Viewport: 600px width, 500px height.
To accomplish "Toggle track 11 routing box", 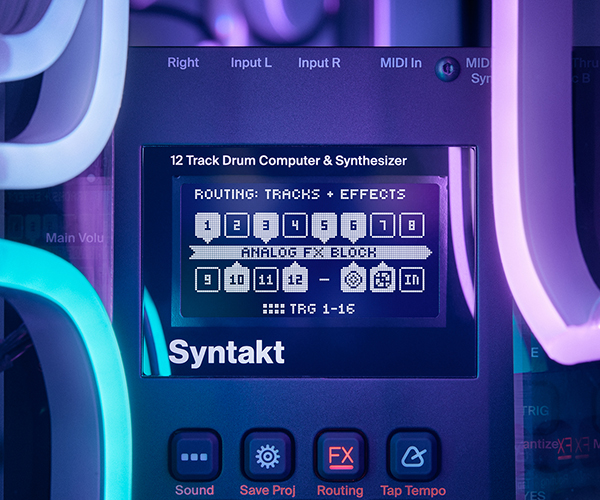I will 266,280.
